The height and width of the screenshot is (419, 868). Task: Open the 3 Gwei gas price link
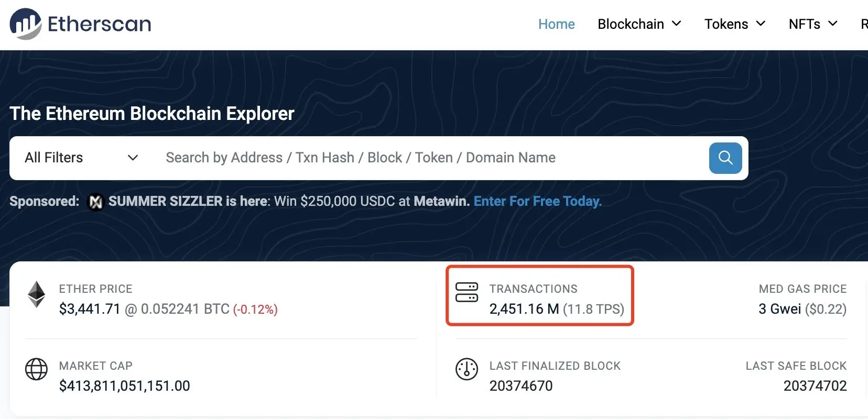click(x=779, y=309)
